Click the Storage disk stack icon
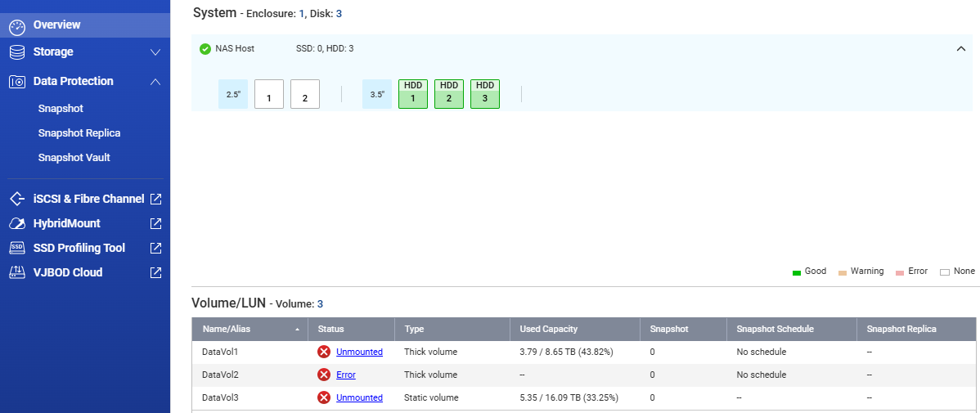The image size is (980, 413). coord(17,52)
